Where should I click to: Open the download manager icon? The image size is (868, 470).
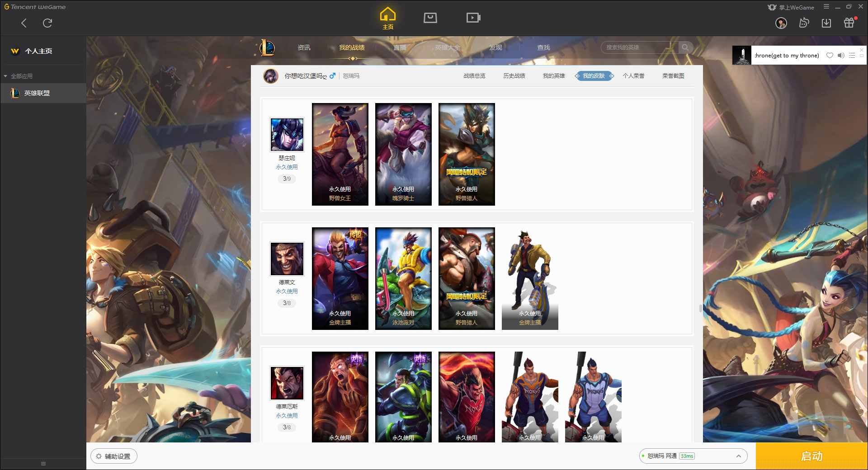826,23
